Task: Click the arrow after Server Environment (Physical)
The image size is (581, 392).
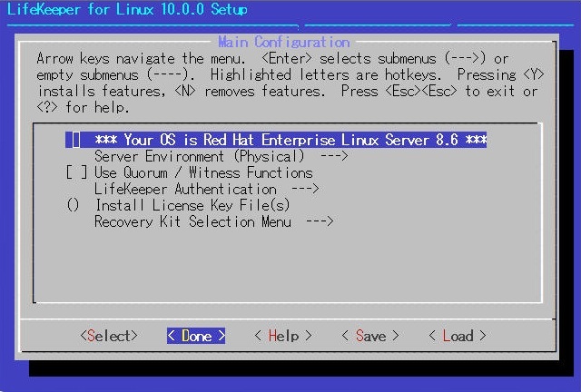Action: click(x=333, y=157)
